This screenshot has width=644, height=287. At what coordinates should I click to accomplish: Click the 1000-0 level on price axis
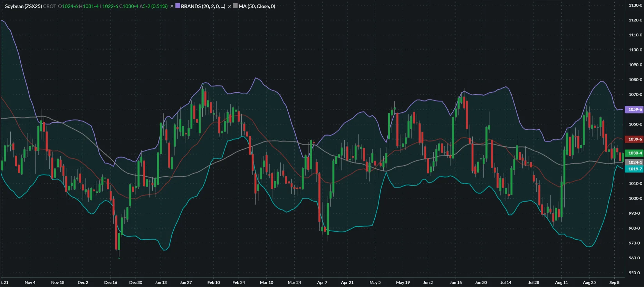point(635,198)
